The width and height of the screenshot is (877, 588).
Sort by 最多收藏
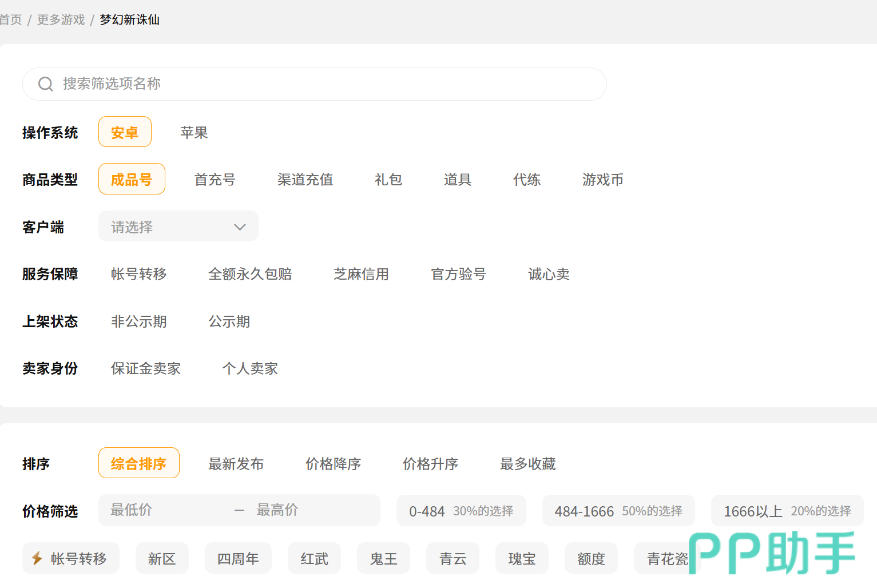coord(527,464)
